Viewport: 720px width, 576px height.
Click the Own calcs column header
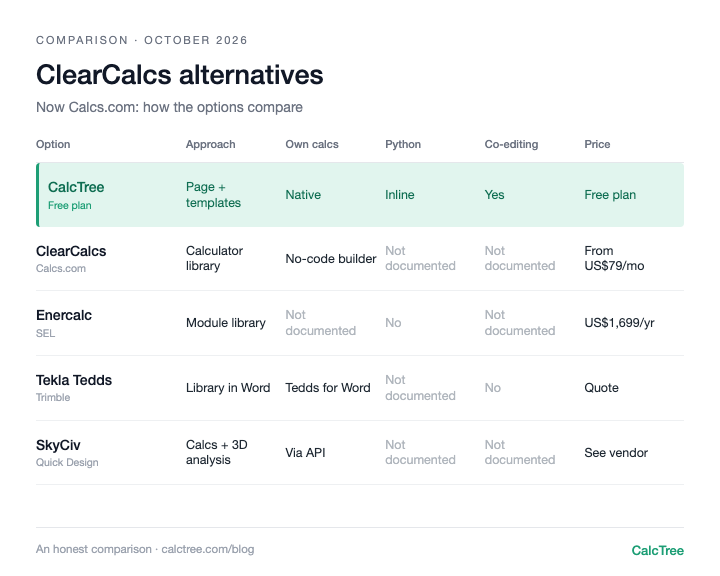pos(312,144)
